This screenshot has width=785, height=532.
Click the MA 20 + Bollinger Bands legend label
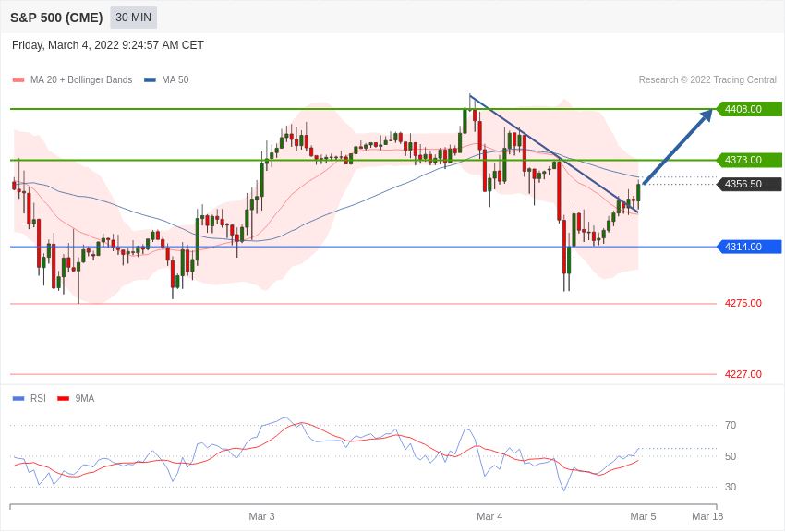click(x=81, y=79)
